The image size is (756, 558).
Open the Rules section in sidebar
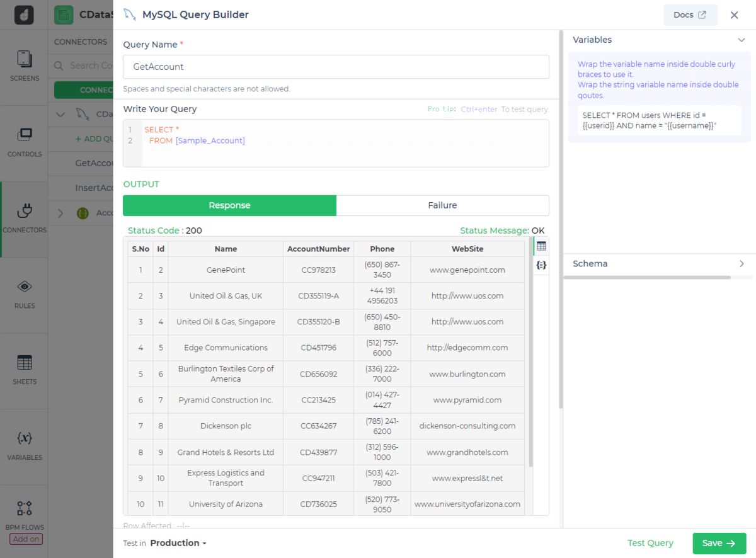click(25, 293)
